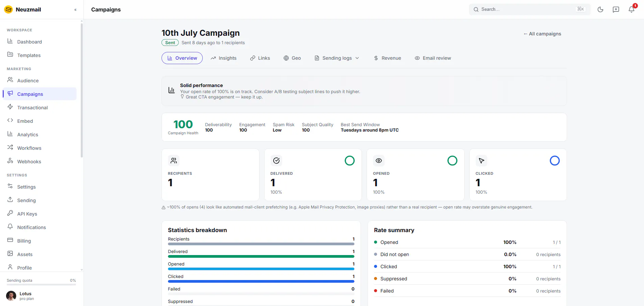644x306 pixels.
Task: Click the Sending quota progress bar
Action: click(x=41, y=285)
